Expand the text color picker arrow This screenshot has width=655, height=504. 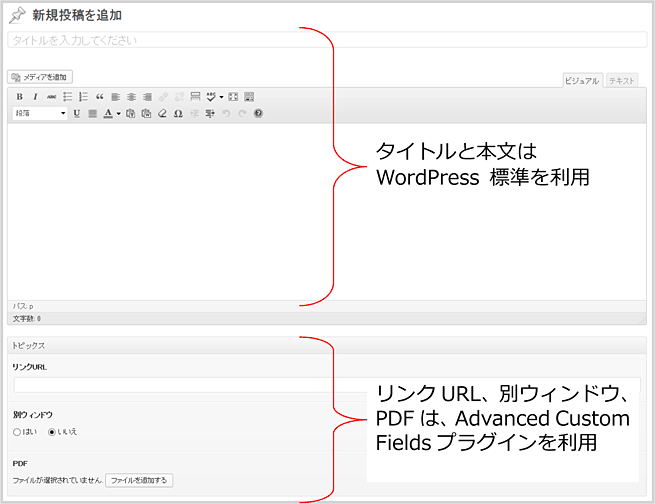point(118,114)
